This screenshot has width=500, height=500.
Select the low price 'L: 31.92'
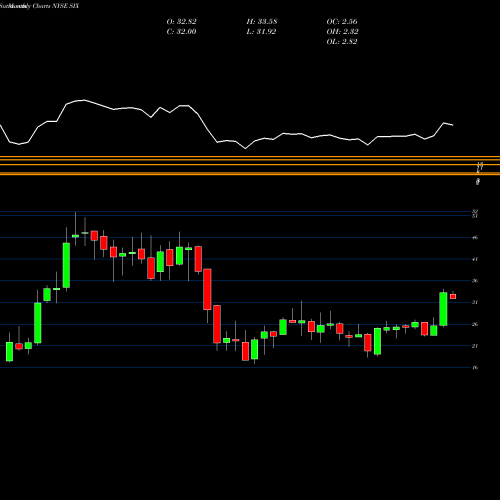(x=261, y=32)
